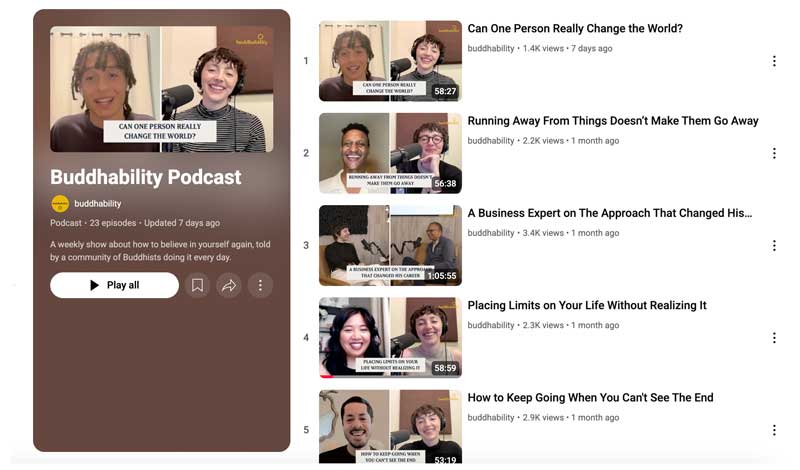This screenshot has width=800, height=470.
Task: Play the thumbnail with duration 56:38
Action: click(x=390, y=153)
